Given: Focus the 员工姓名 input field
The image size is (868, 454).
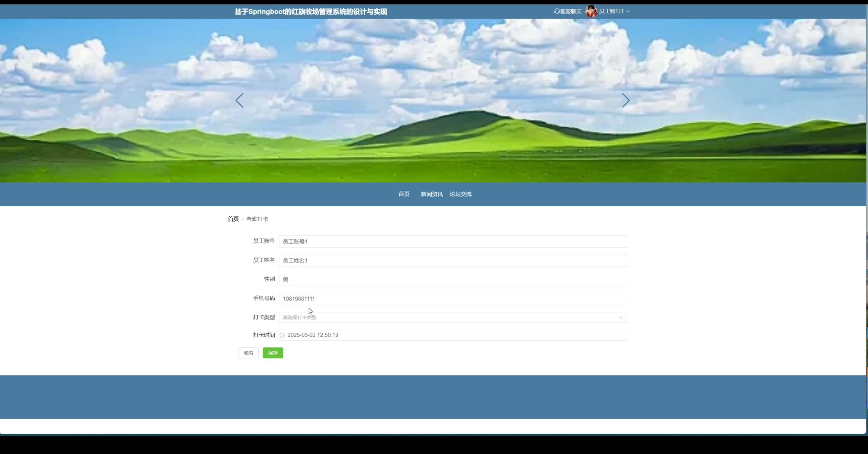Looking at the screenshot, I should 453,261.
